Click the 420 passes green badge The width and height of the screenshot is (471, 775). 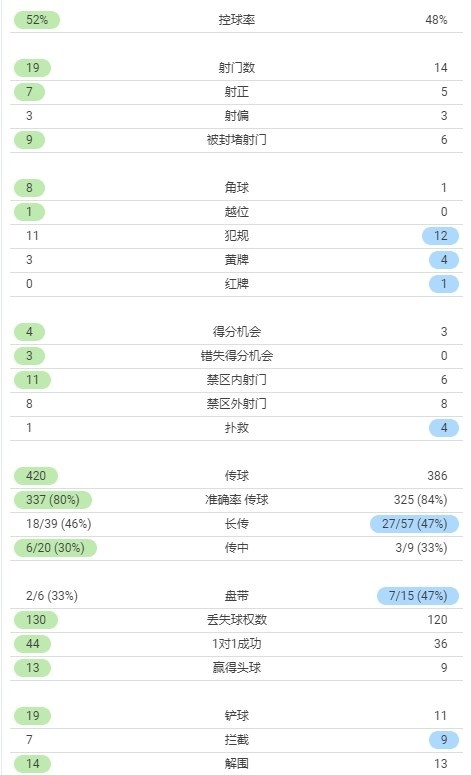tap(36, 476)
